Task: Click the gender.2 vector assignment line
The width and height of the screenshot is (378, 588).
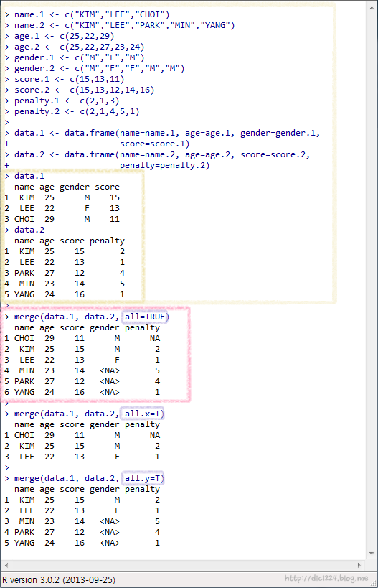Action: 95,69
